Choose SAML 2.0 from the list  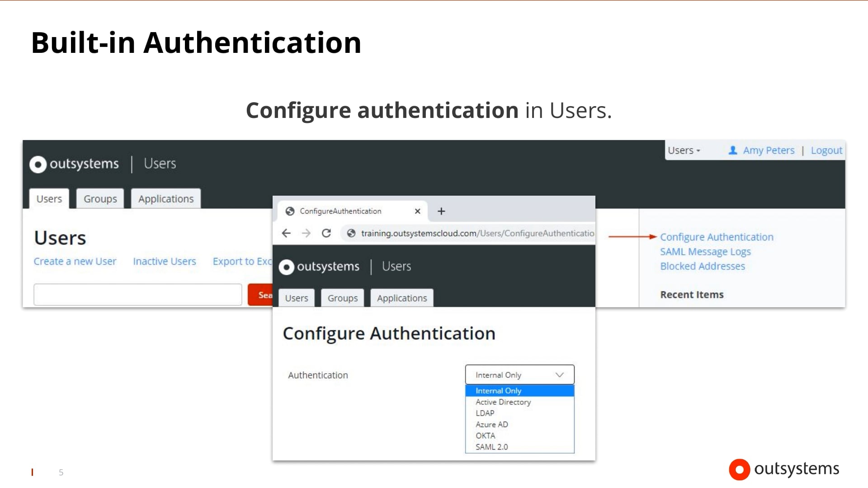491,447
